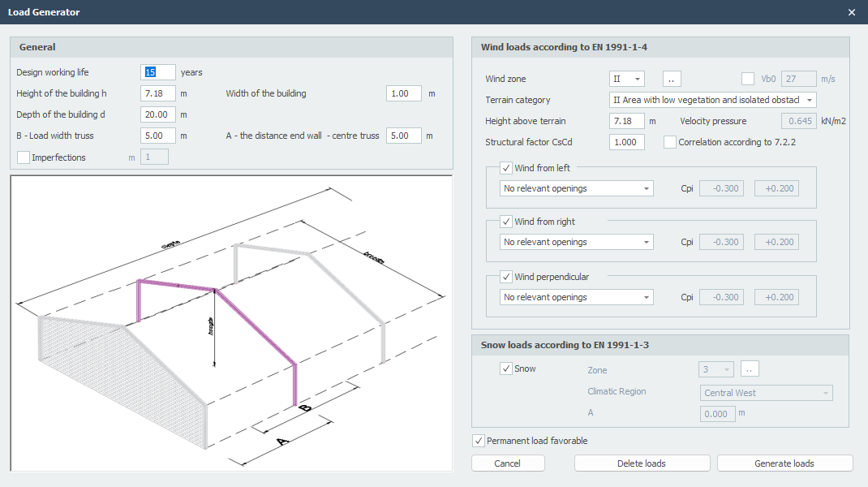
Task: Click the Generate loads button
Action: (784, 463)
